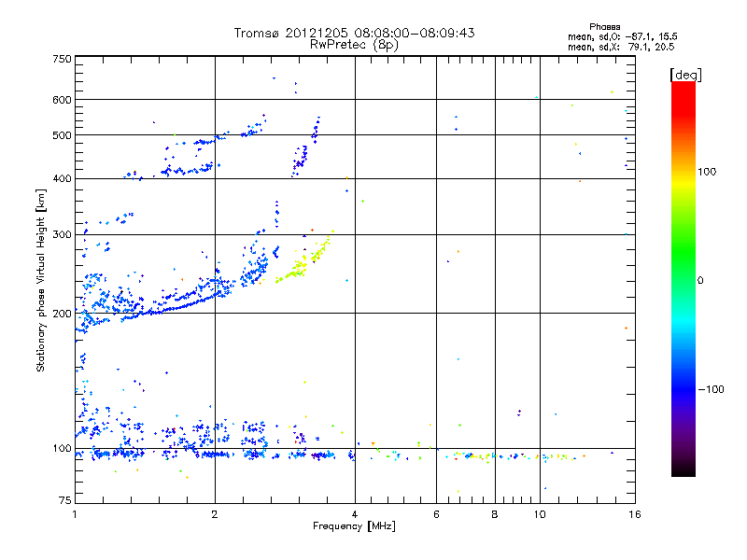Screen dimensions: 747x560
Task: Click the yellow zone of the colorbar near 100
Action: [x=684, y=181]
